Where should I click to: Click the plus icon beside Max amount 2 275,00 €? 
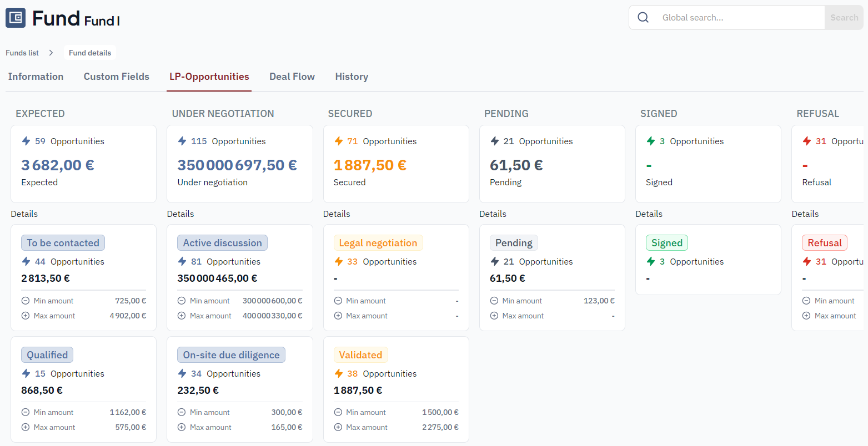point(338,427)
